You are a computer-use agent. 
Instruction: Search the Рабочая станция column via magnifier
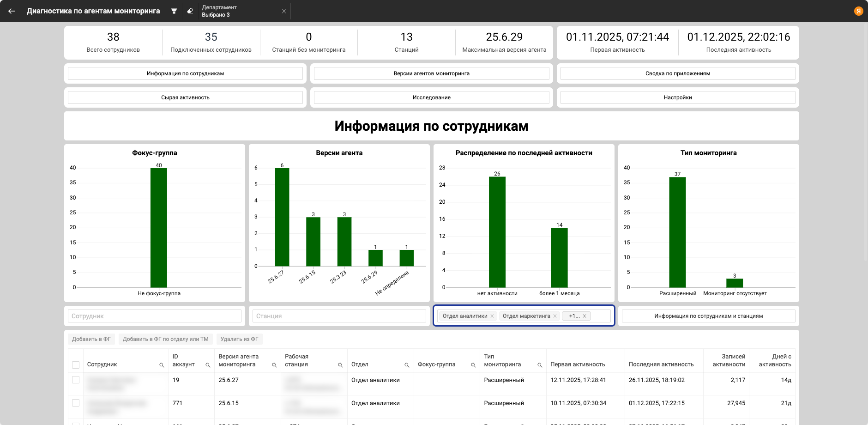pos(340,365)
